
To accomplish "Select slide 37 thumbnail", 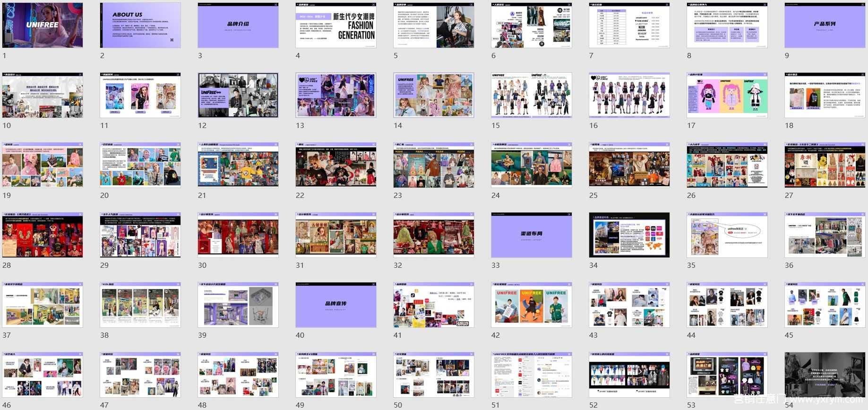I will pos(43,305).
